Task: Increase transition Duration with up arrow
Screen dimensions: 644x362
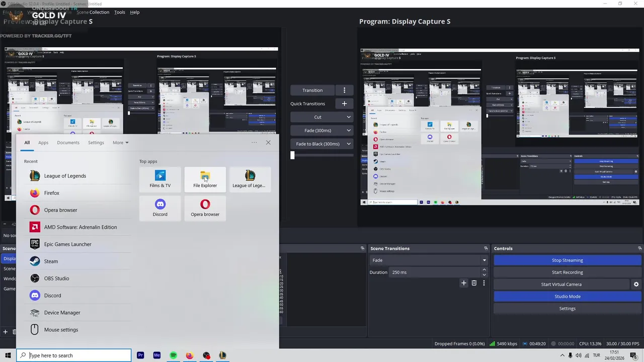Action: [484, 270]
